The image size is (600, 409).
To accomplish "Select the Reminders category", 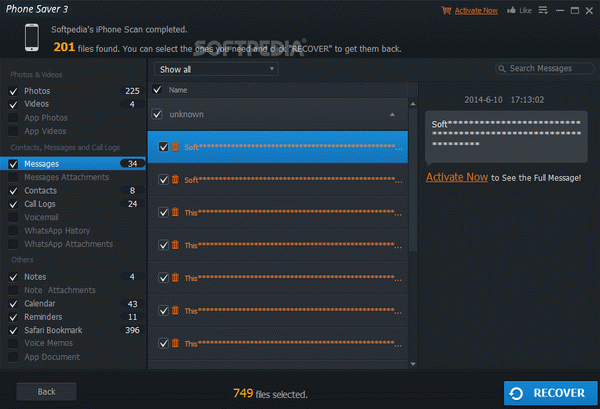I will pyautogui.click(x=43, y=317).
